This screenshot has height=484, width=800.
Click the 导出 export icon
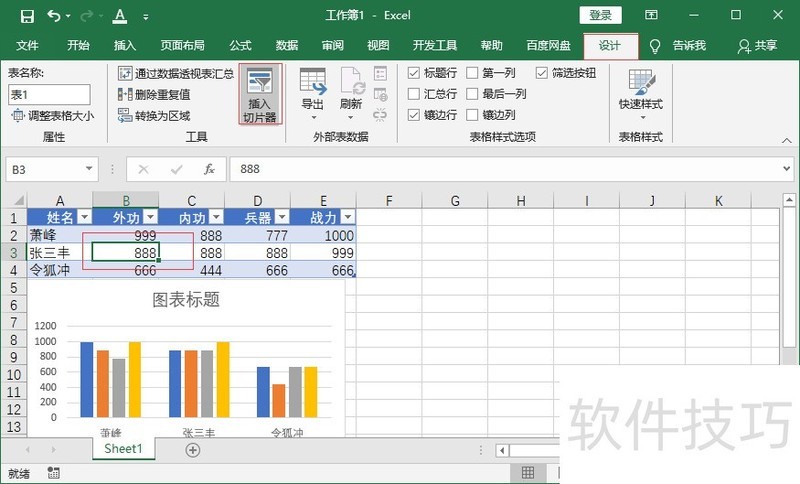coord(313,82)
